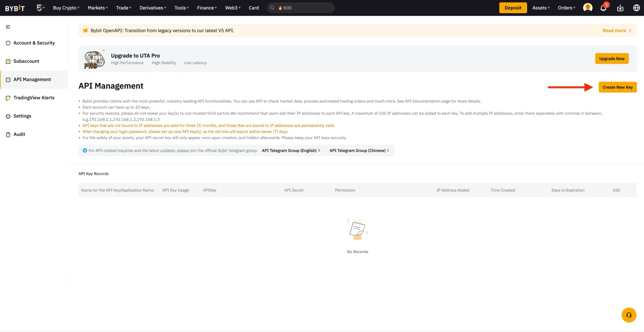Click the Upgrade to UTA Pro title
Image resolution: width=644 pixels, height=332 pixels.
click(x=135, y=56)
